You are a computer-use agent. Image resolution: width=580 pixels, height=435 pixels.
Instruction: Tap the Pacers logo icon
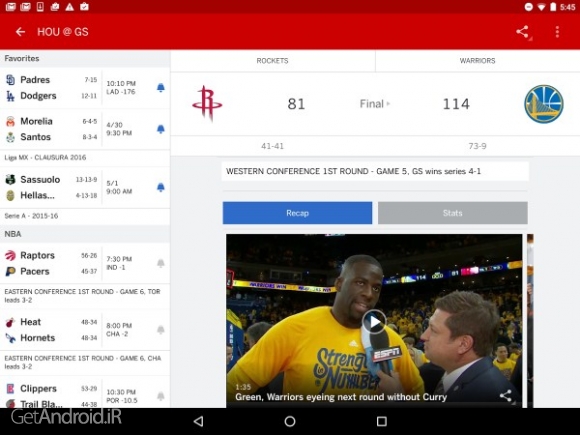pyautogui.click(x=10, y=272)
